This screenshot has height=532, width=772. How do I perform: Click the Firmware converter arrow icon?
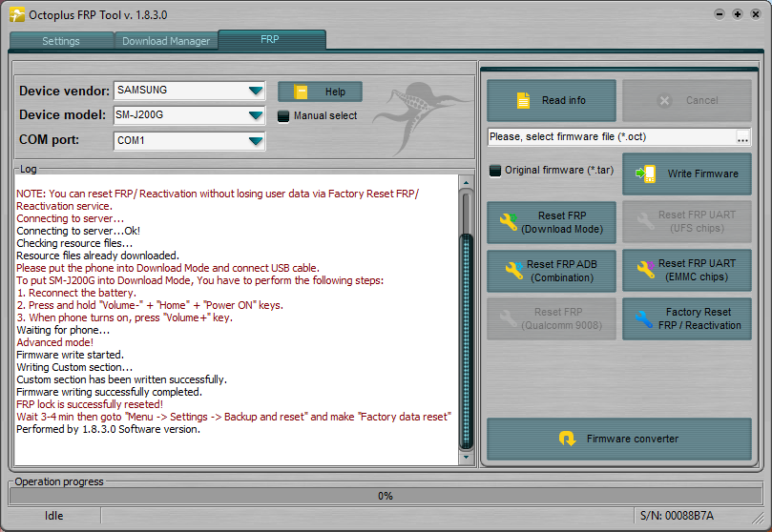click(x=567, y=439)
